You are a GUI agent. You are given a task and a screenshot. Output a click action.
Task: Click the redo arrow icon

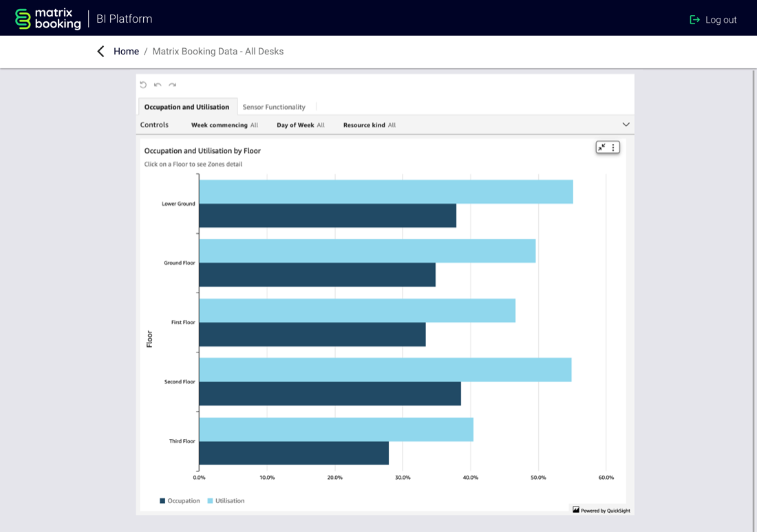[x=173, y=85]
